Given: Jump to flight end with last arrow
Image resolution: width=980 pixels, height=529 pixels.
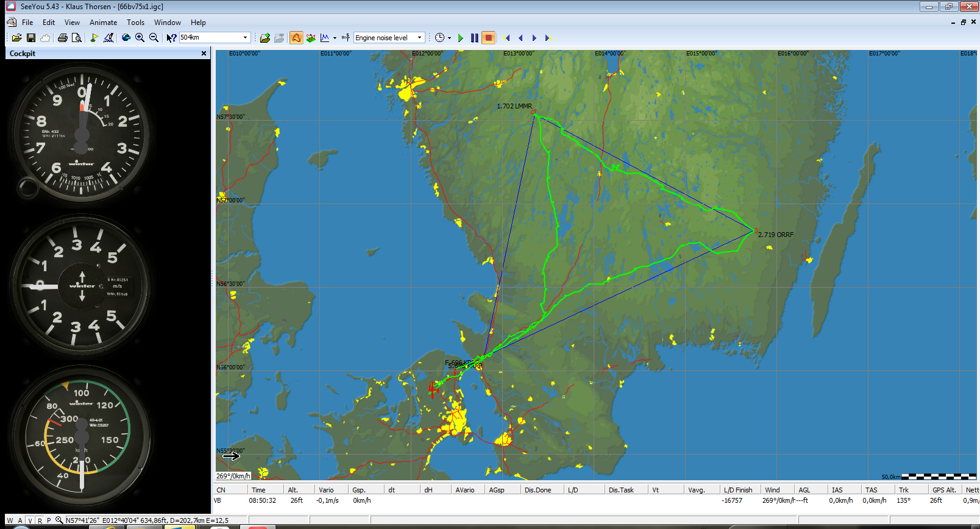Looking at the screenshot, I should (x=548, y=38).
